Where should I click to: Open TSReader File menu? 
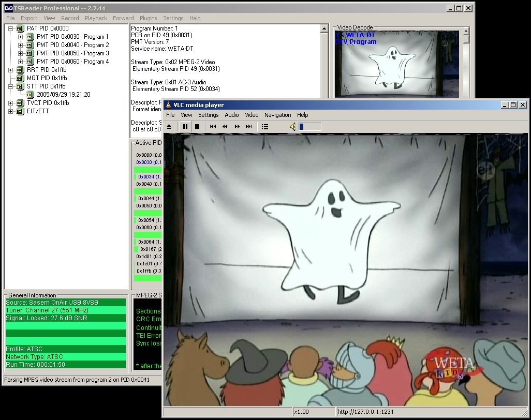10,18
